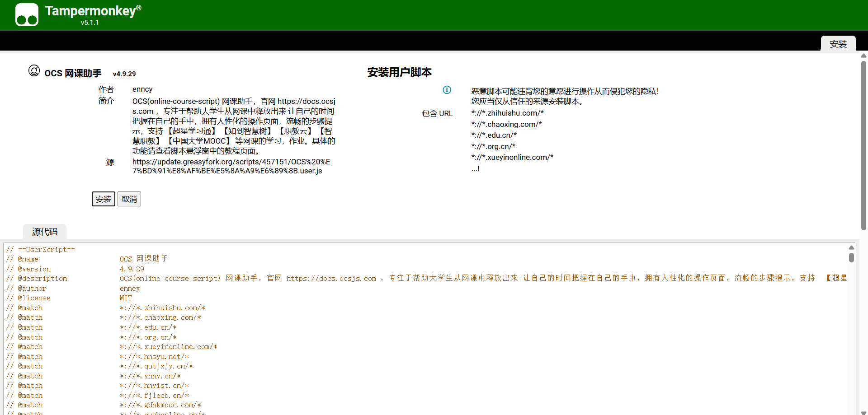Viewport: 868px width, 415px height.
Task: Click the main page vertical scrollbar thumb
Action: tap(863, 145)
